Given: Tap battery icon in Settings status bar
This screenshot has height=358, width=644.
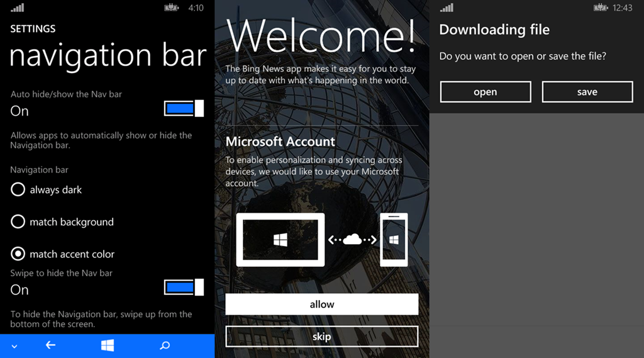Looking at the screenshot, I should point(171,8).
